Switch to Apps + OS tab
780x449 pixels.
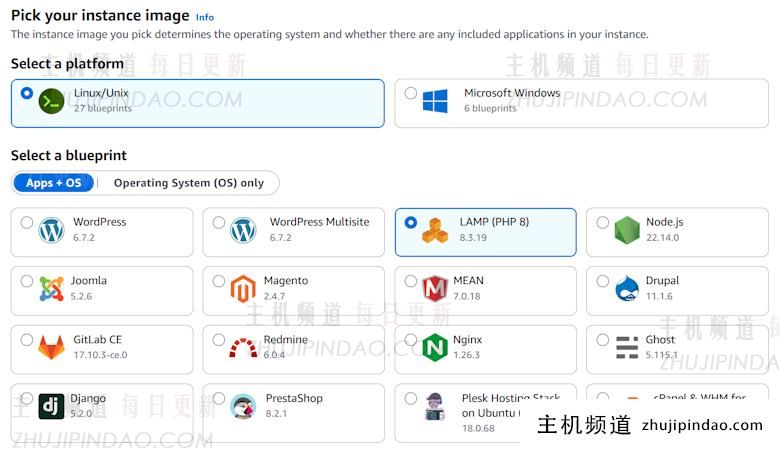54,183
